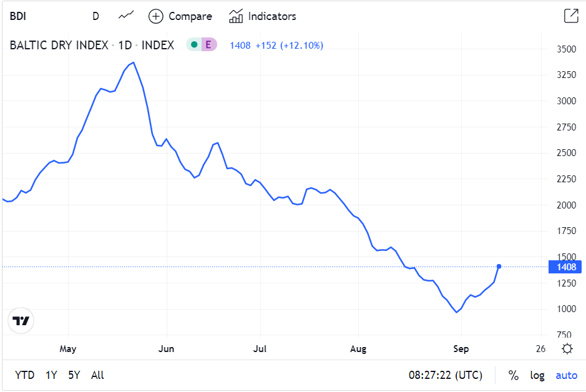This screenshot has width=586, height=392.
Task: Toggle percent scale mode
Action: [513, 375]
